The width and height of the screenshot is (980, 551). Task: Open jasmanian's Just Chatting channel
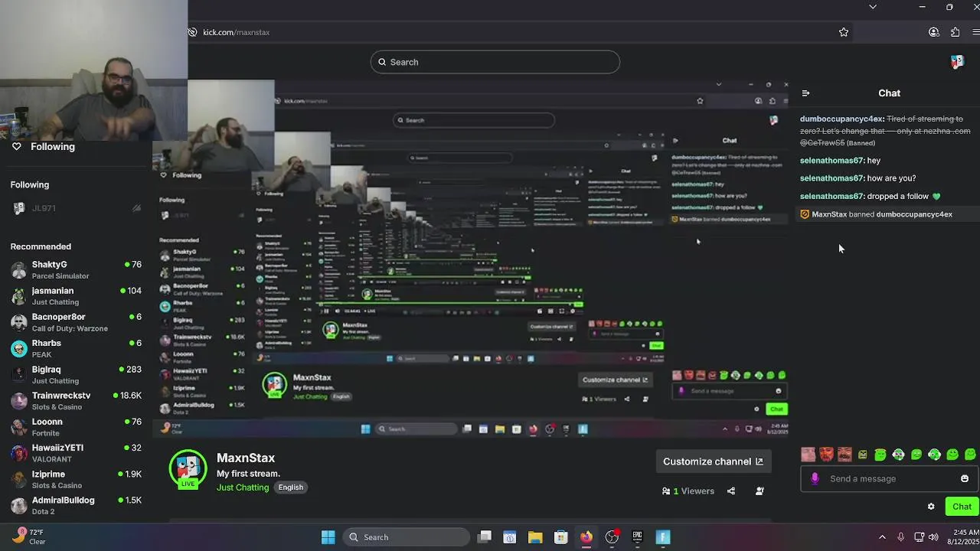[x=77, y=296]
